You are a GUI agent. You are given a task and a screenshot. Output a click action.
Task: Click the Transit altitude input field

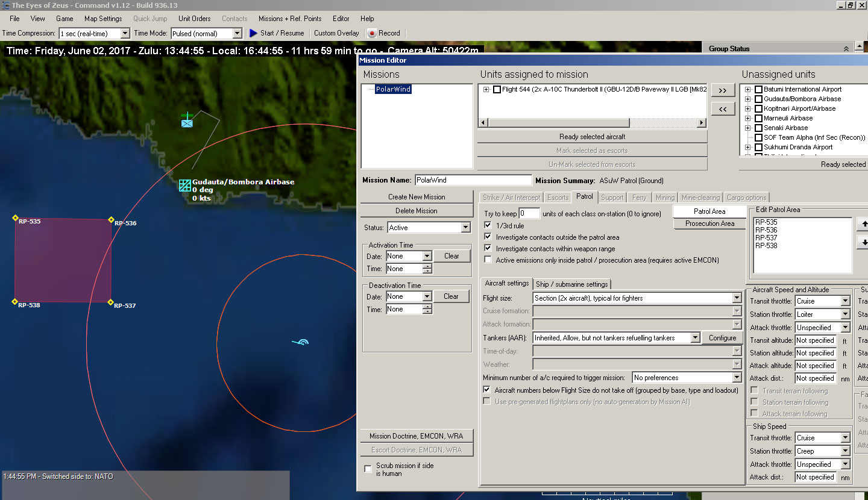815,340
